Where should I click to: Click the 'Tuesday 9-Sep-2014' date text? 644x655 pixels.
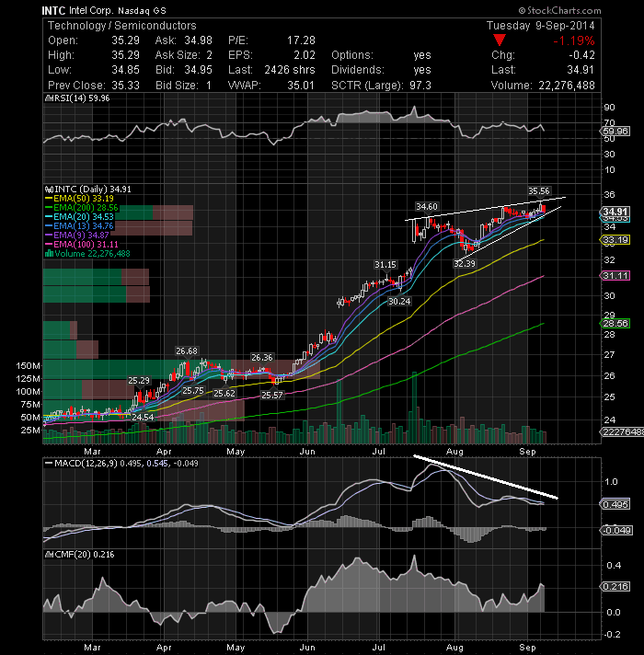click(540, 26)
